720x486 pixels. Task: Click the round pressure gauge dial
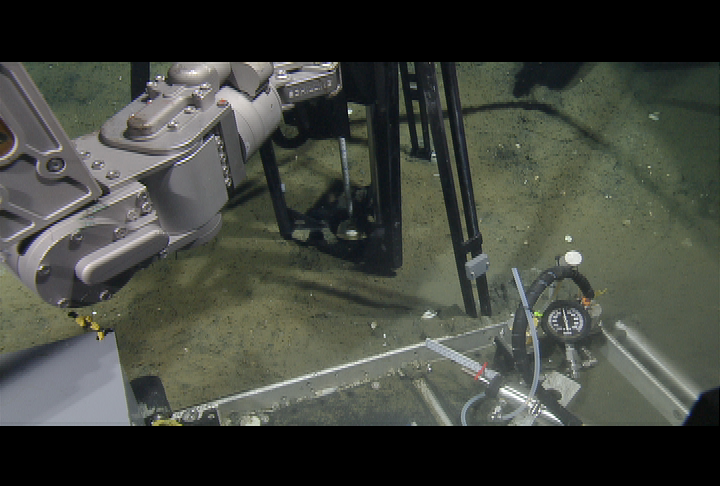pos(566,320)
